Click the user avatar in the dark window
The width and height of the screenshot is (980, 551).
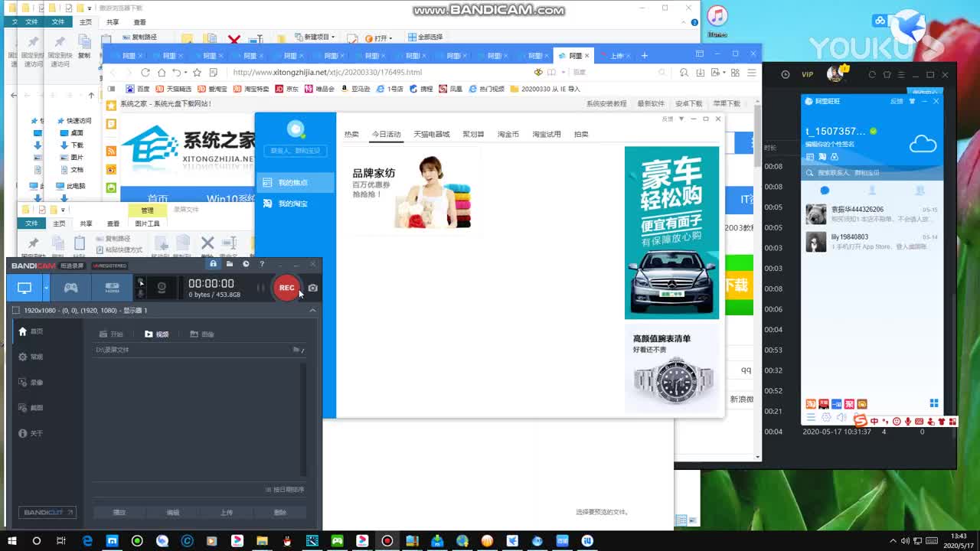point(835,73)
